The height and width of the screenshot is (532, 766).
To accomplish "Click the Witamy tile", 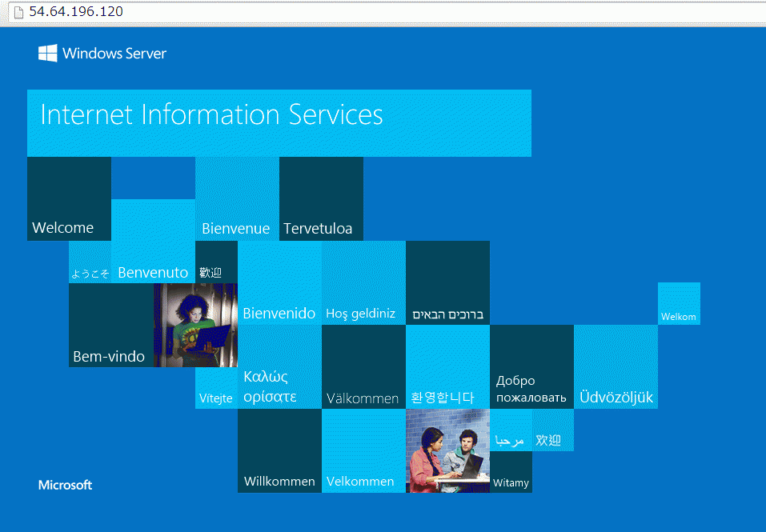I will (511, 472).
